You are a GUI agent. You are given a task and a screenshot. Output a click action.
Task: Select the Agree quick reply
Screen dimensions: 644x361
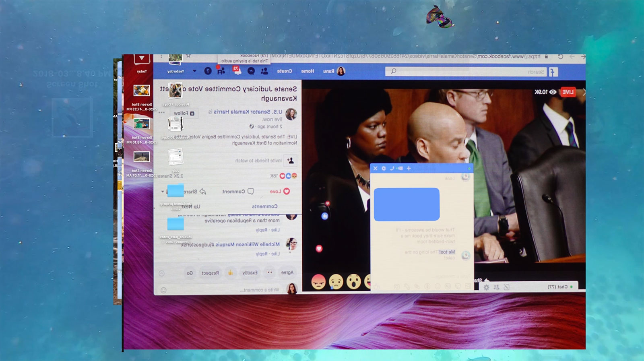[x=287, y=273]
